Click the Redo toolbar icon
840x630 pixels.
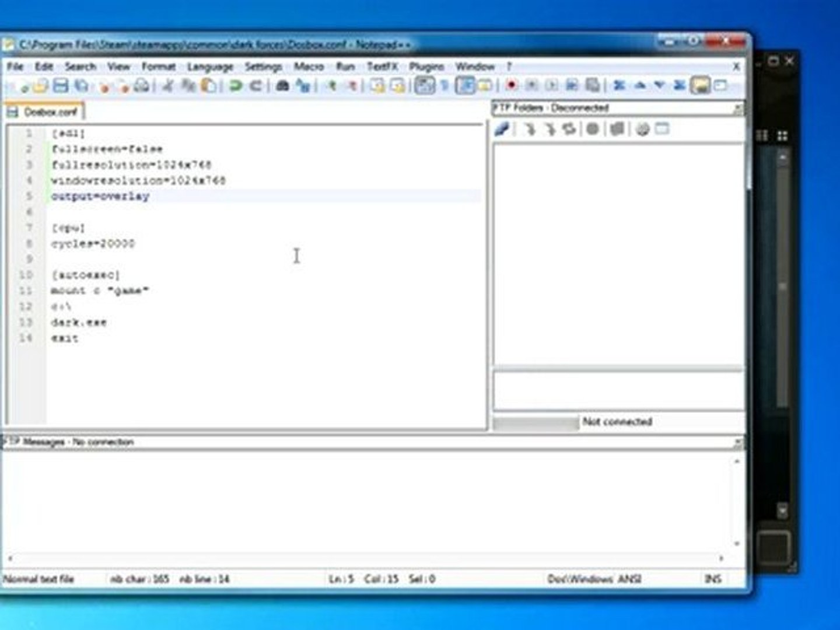[x=256, y=86]
